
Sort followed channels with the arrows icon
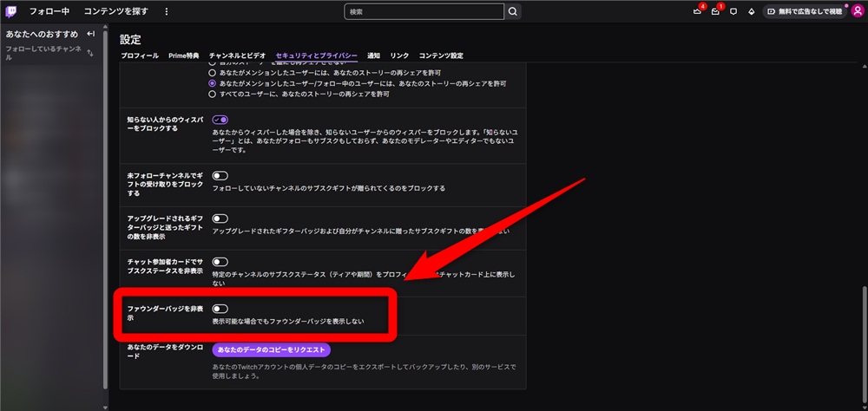pos(90,53)
